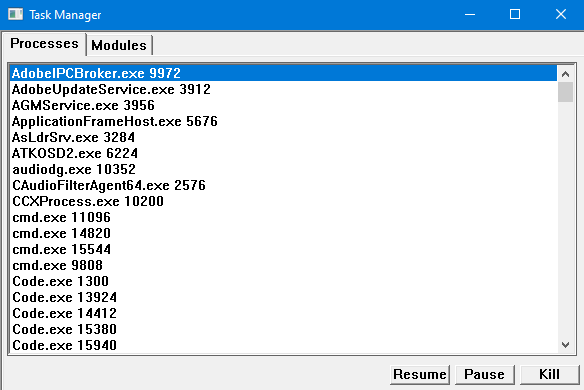The width and height of the screenshot is (584, 390).
Task: Click the Kill button
Action: click(549, 374)
